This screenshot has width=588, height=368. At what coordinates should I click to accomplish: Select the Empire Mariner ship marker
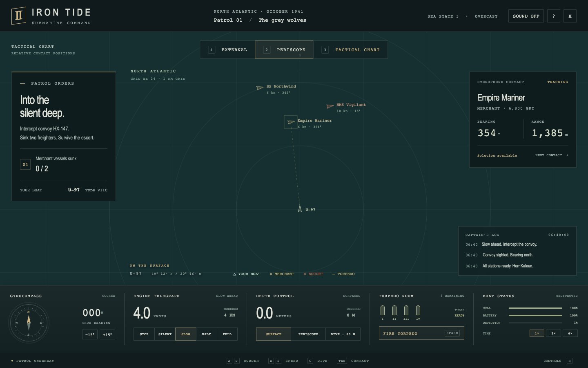[x=291, y=122]
